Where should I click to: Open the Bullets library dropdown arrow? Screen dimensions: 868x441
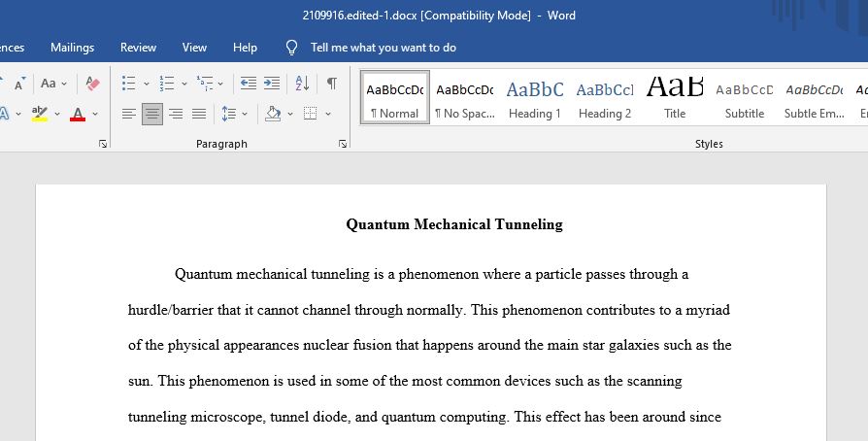[147, 84]
